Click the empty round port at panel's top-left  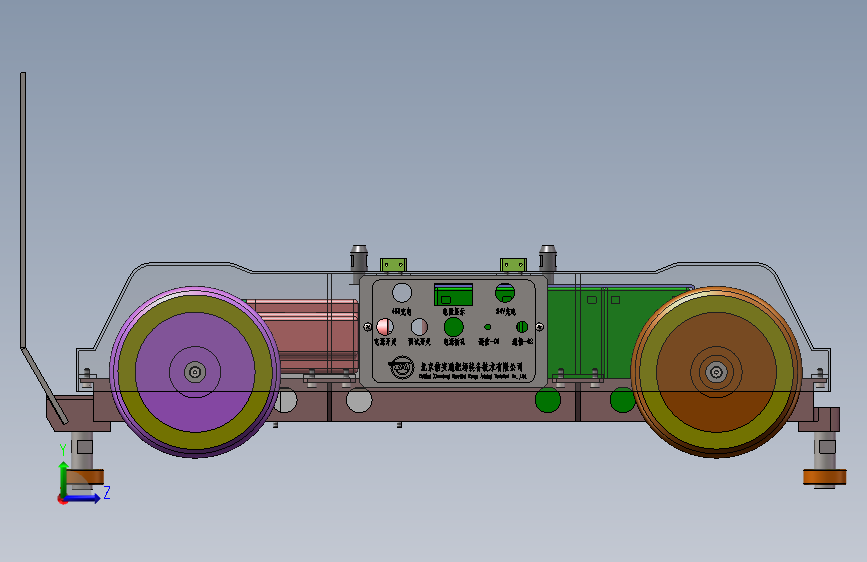click(402, 293)
